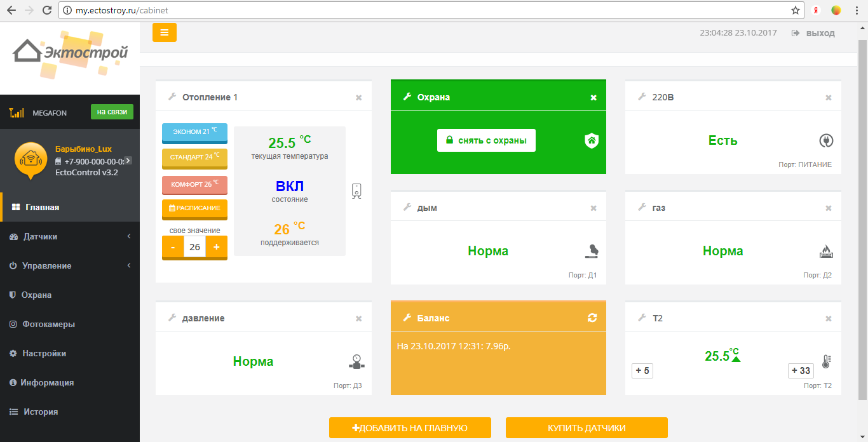Expand the device phone number chevron

tap(128, 161)
